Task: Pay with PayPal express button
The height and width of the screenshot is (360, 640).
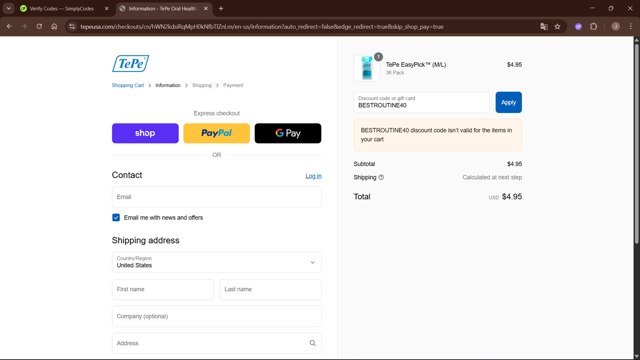Action: point(216,133)
